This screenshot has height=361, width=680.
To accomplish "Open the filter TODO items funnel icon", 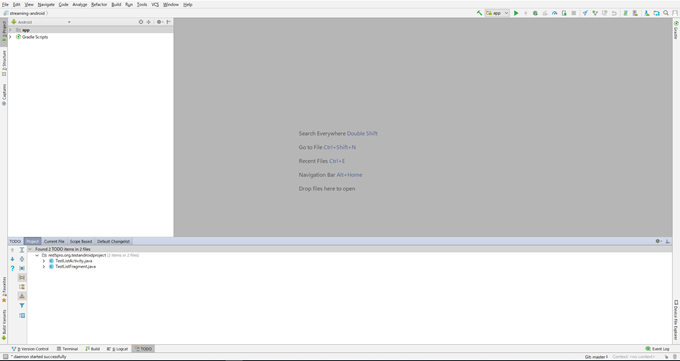I will (22, 305).
